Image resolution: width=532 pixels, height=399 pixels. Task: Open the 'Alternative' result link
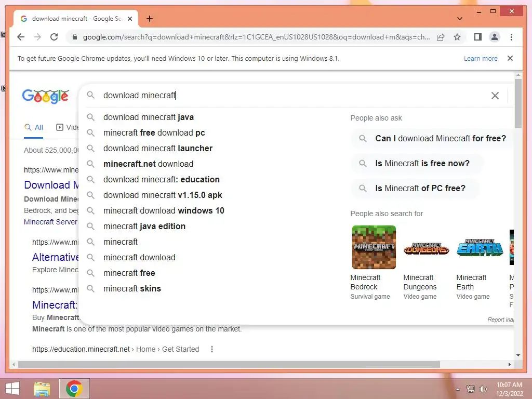click(55, 257)
